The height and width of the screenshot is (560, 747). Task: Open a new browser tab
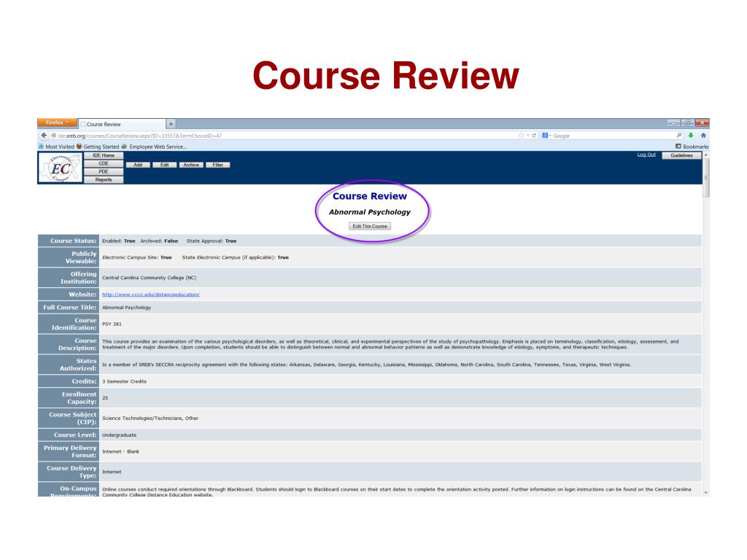point(171,124)
